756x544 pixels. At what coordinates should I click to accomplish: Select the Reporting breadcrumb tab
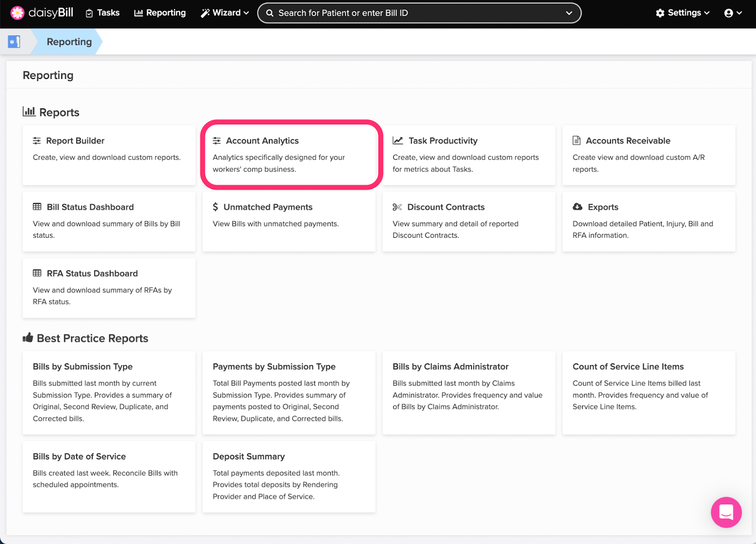(69, 42)
